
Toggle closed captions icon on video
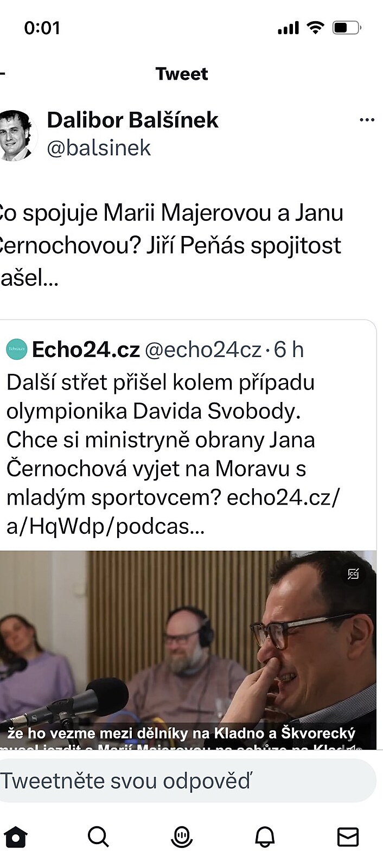[353, 573]
